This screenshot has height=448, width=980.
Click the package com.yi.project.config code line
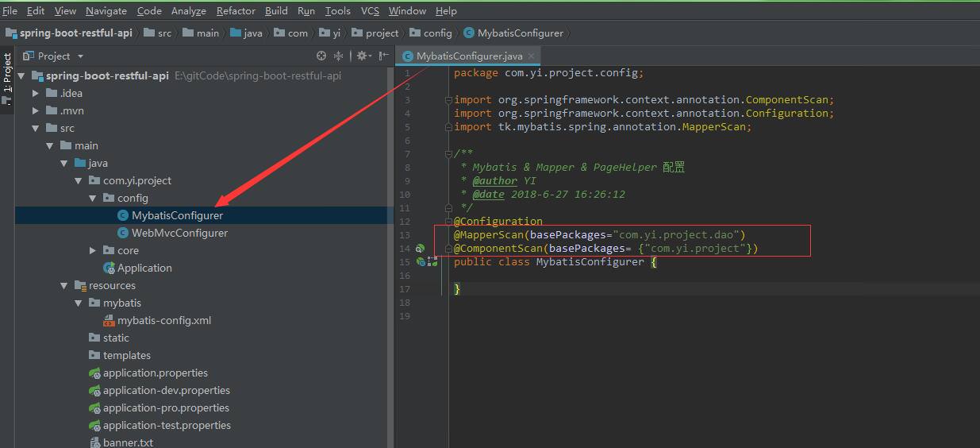[x=549, y=72]
